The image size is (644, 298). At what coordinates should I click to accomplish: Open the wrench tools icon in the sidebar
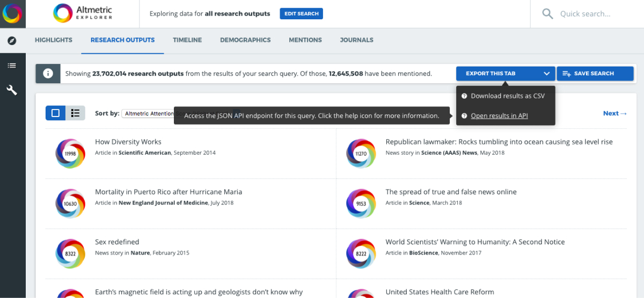(12, 90)
